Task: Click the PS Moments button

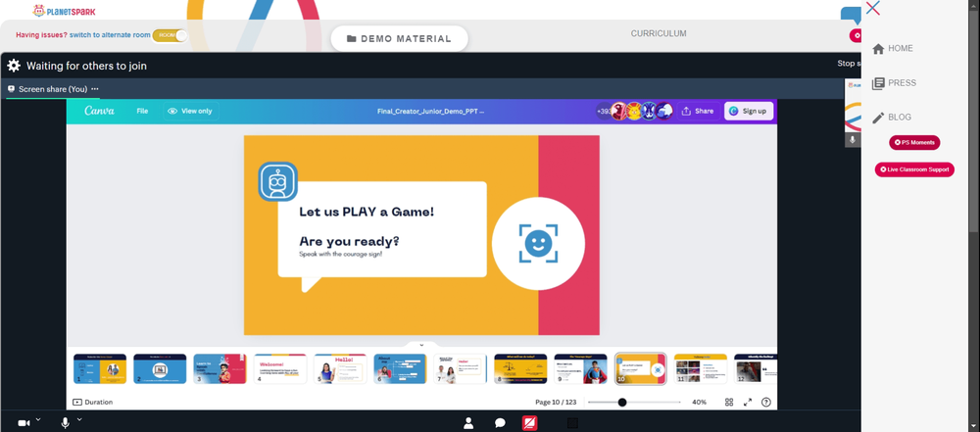Action: click(x=914, y=143)
